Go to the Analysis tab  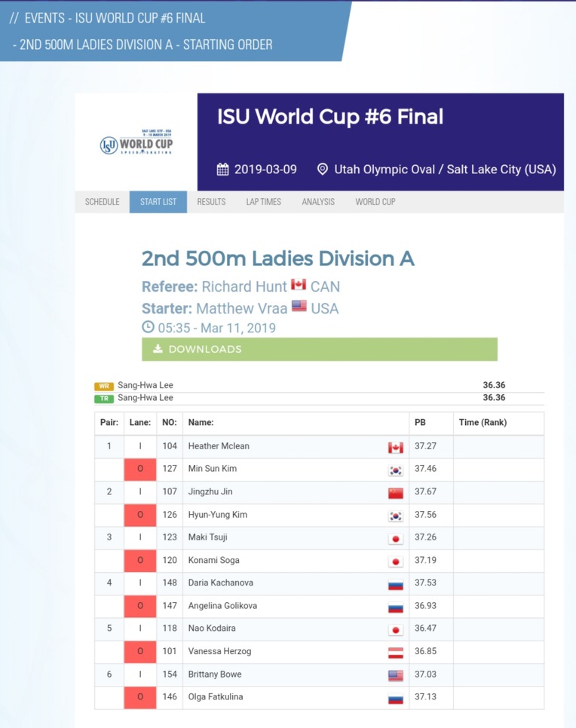(318, 202)
